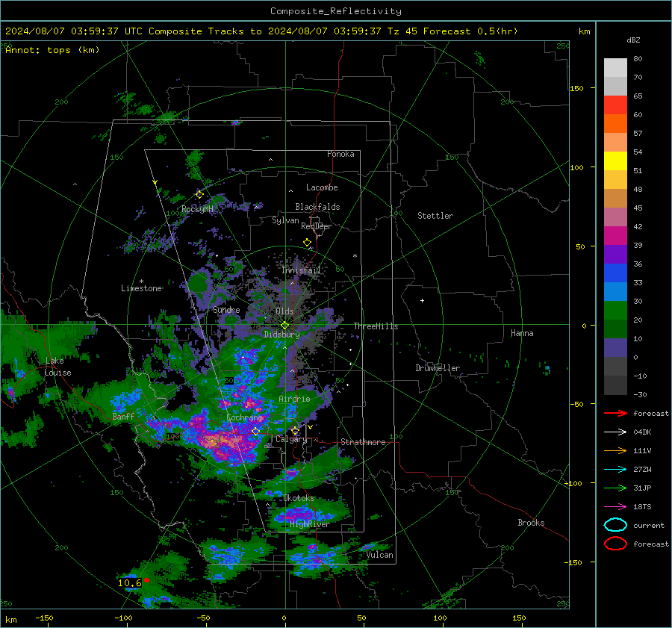Viewport: 672px width, 628px height.
Task: Click the Didsbury label
Action: (281, 335)
